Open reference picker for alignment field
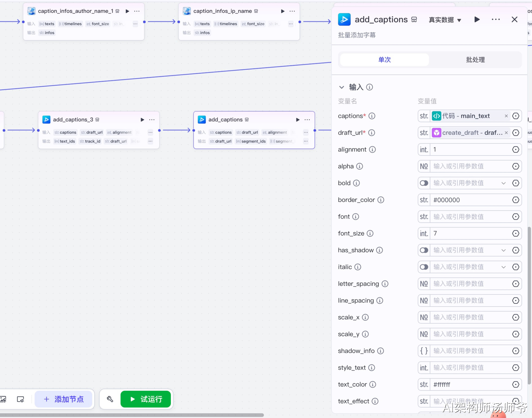Viewport: 532px width, 418px height. [515, 150]
